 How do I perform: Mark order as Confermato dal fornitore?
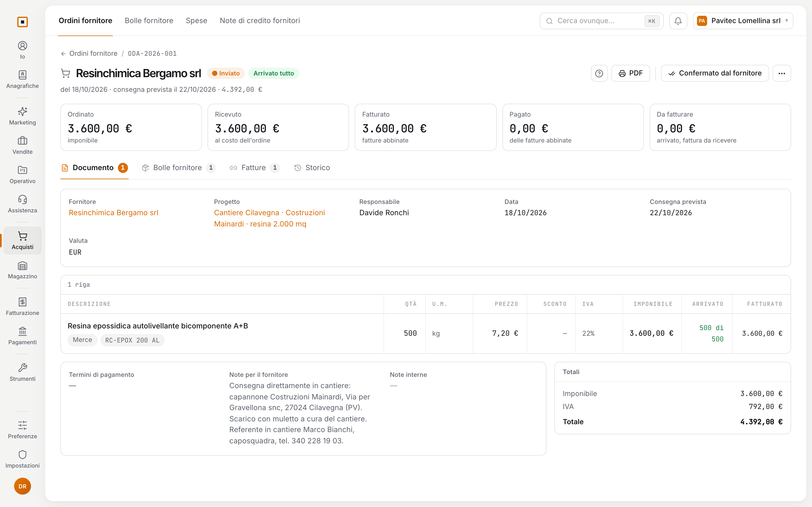click(715, 73)
